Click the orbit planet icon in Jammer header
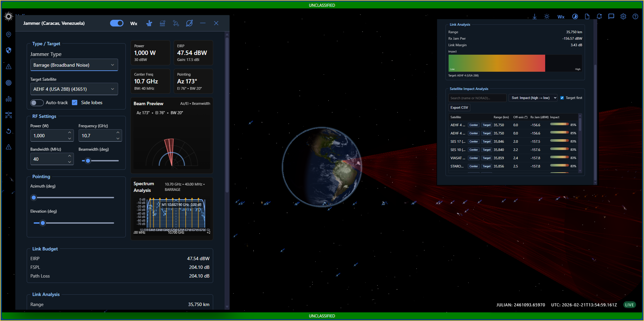644x321 pixels. (x=189, y=23)
